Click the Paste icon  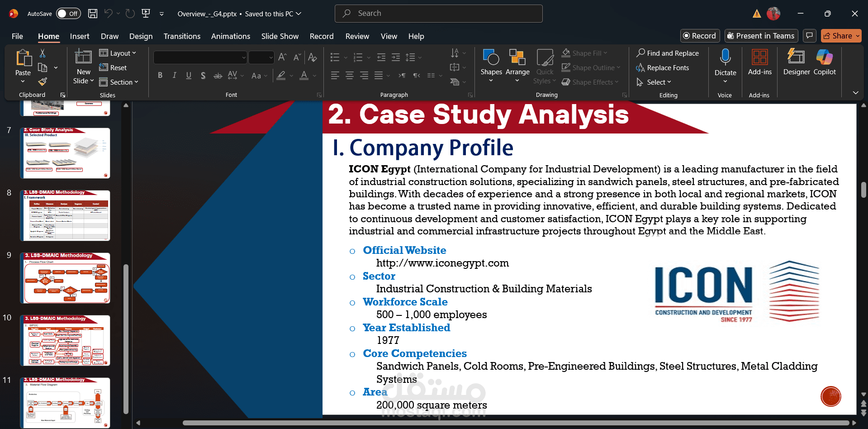click(23, 59)
